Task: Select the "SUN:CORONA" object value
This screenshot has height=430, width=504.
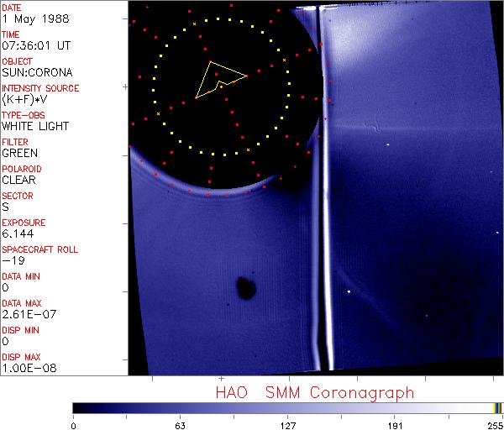Action: pos(34,72)
